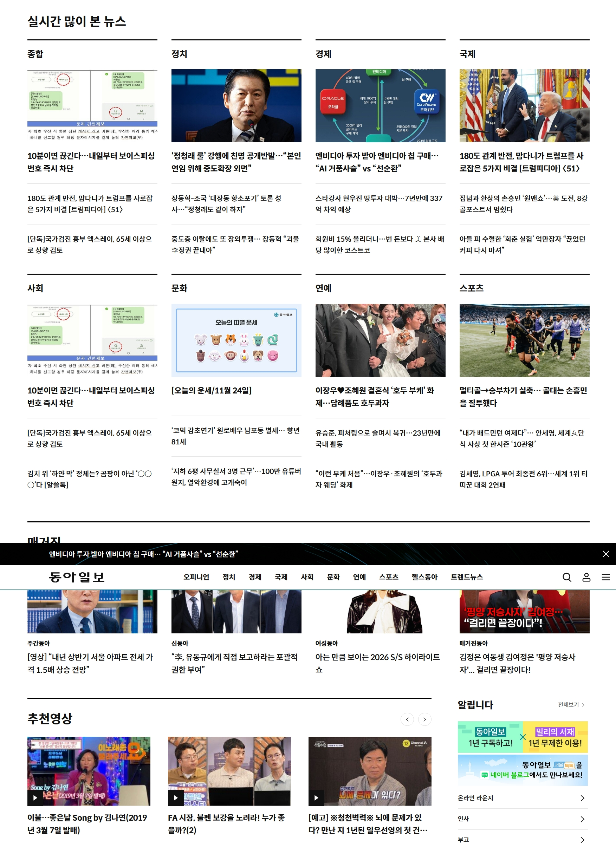
Task: Open the hamburger menu in header
Action: (605, 577)
